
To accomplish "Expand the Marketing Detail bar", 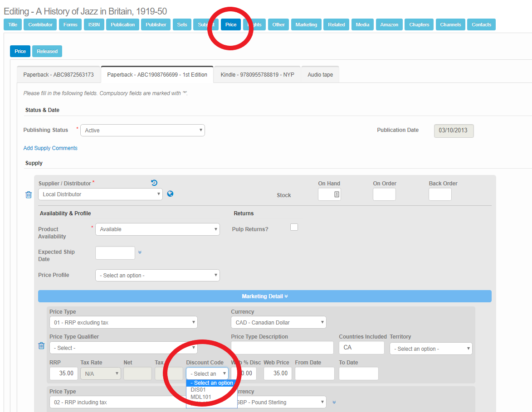I will click(265, 296).
